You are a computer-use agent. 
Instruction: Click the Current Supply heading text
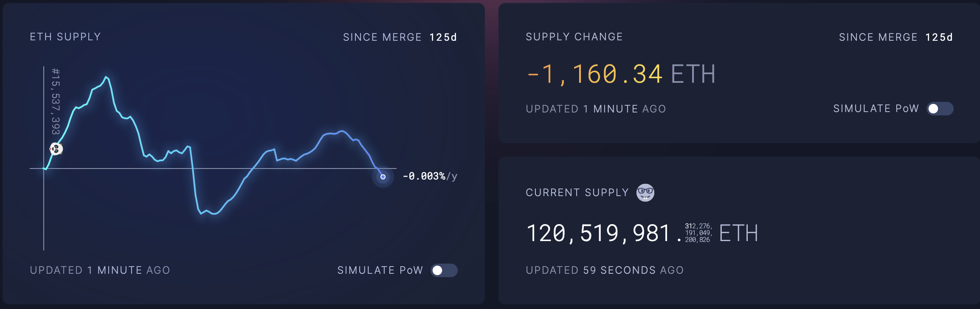click(577, 193)
